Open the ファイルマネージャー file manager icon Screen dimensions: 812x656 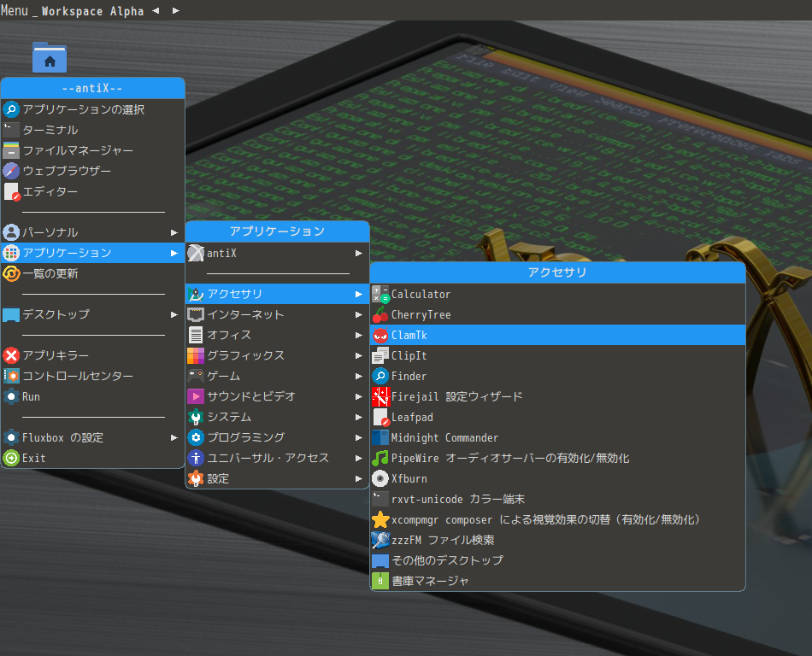(11, 150)
